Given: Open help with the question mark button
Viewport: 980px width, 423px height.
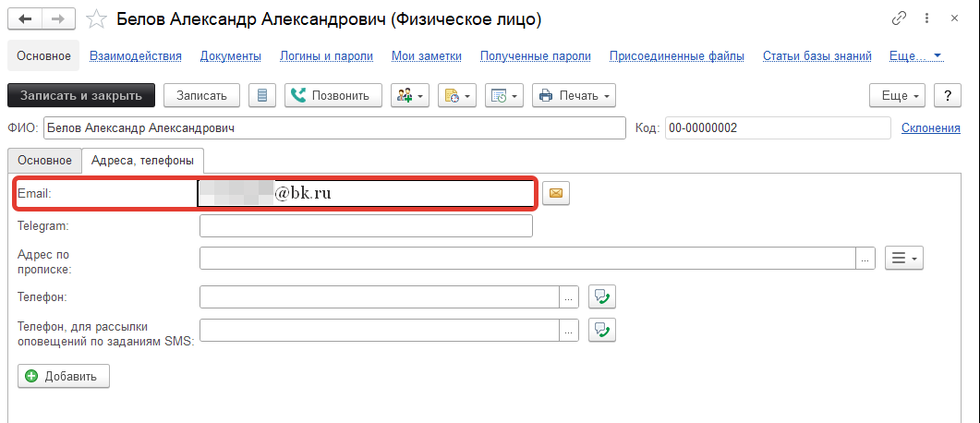Looking at the screenshot, I should coord(948,96).
